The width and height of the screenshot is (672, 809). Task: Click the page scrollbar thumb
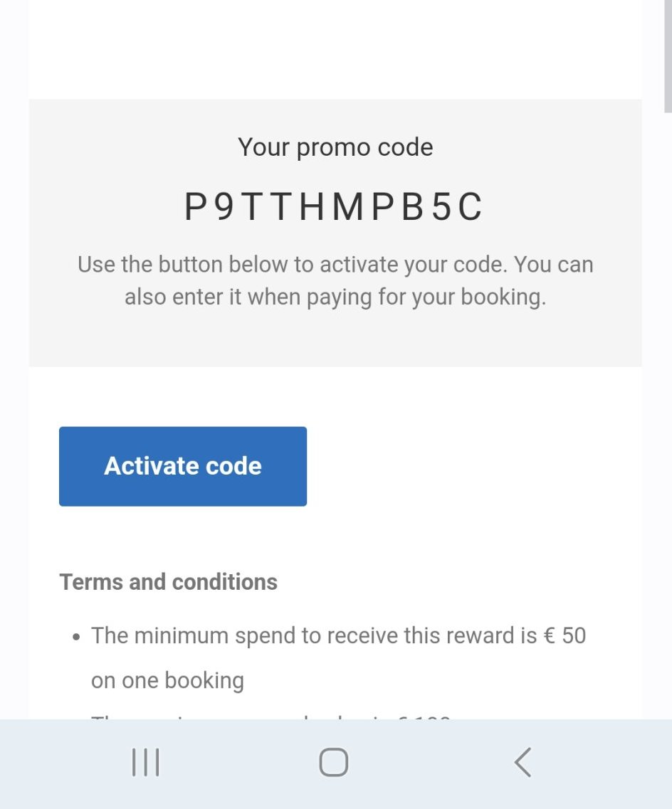667,57
